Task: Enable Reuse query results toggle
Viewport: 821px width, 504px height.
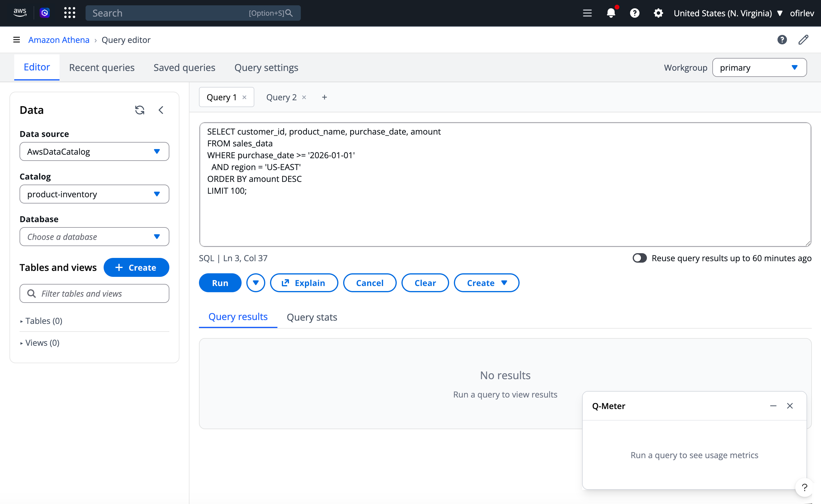Action: point(639,258)
